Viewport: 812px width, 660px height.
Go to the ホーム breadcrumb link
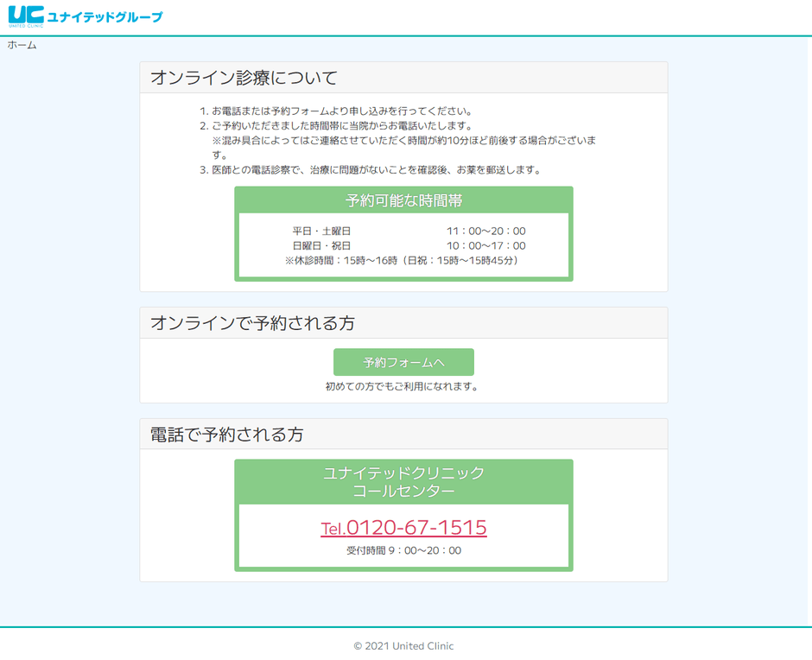tap(22, 45)
